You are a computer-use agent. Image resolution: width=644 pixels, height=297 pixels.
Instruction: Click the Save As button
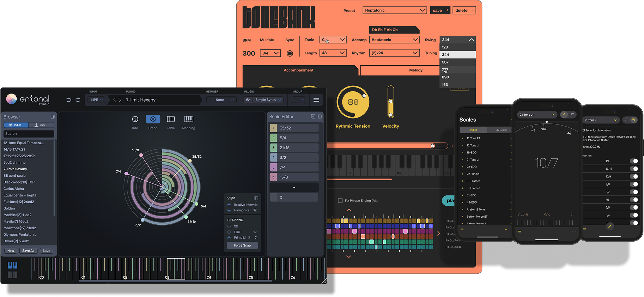(28, 251)
